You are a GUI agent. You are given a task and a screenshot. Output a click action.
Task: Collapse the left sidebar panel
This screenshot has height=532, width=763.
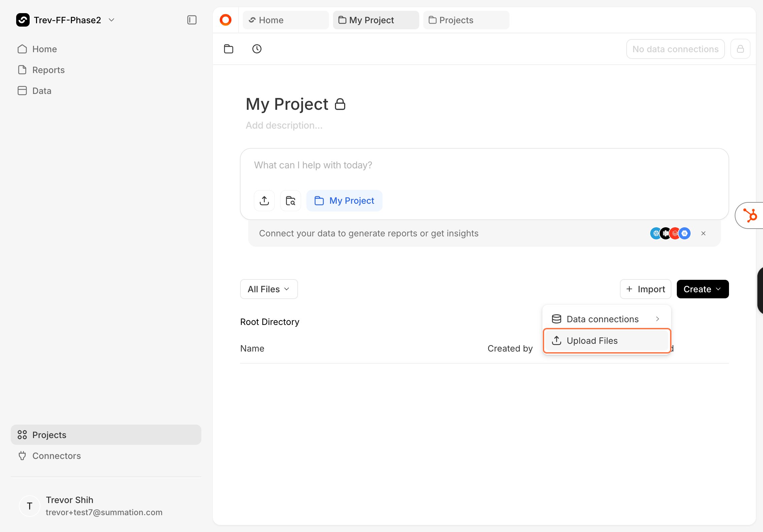tap(192, 20)
